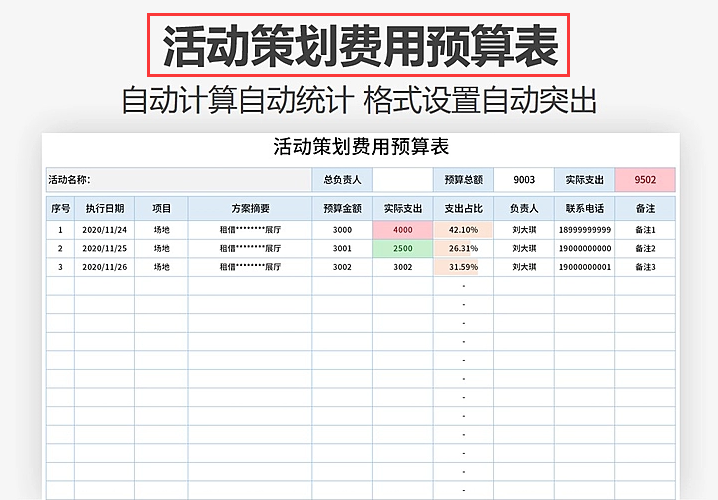
Task: Select the green highlighted 2500 cell
Action: pyautogui.click(x=403, y=249)
